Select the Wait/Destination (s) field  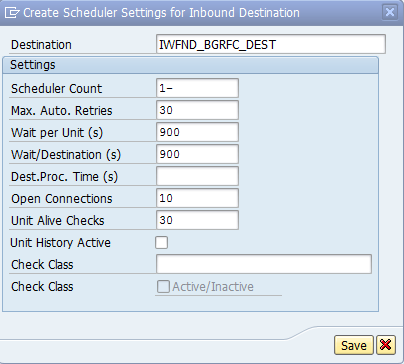pyautogui.click(x=197, y=154)
